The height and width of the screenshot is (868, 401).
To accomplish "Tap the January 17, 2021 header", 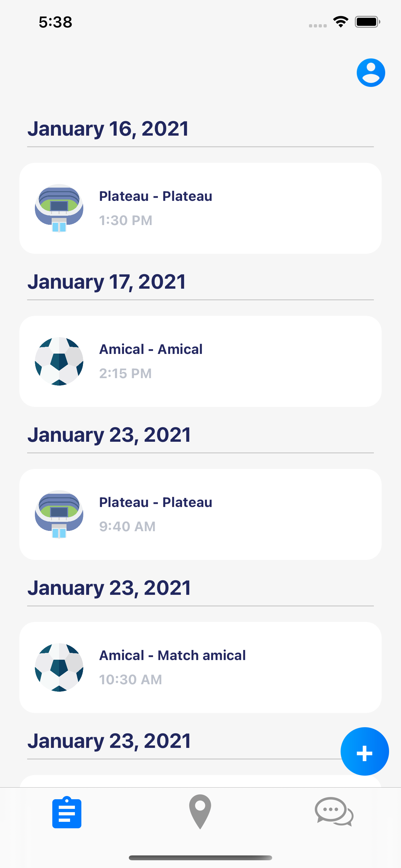I will (107, 282).
